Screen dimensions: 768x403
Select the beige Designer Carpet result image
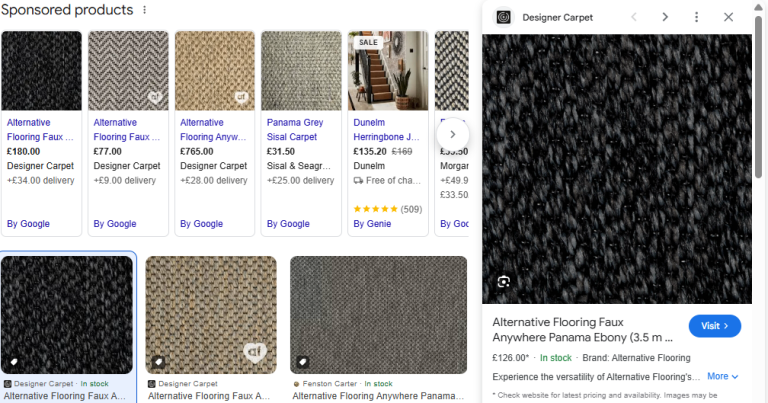210,315
